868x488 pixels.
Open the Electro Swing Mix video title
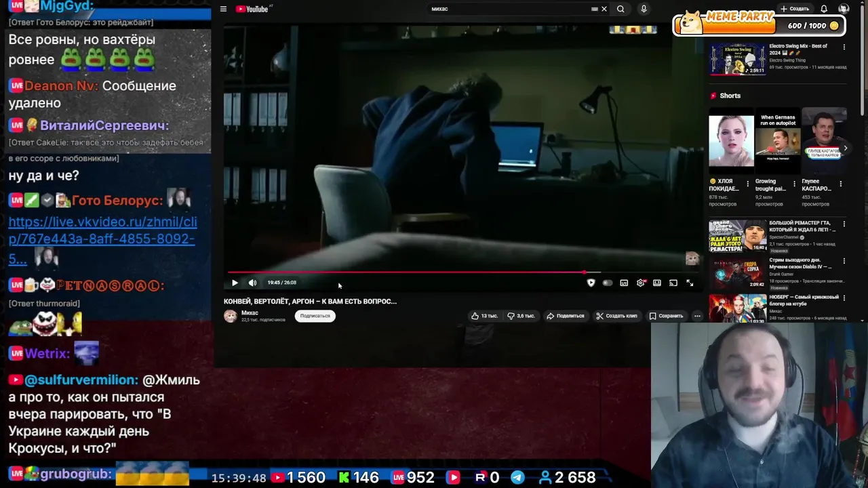click(x=798, y=49)
